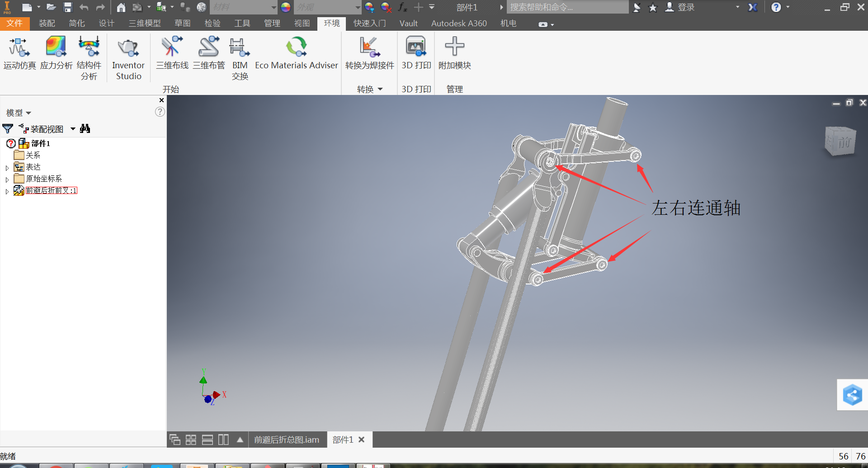Image resolution: width=868 pixels, height=468 pixels.
Task: Switch to Vault ribbon tab
Action: pos(409,24)
